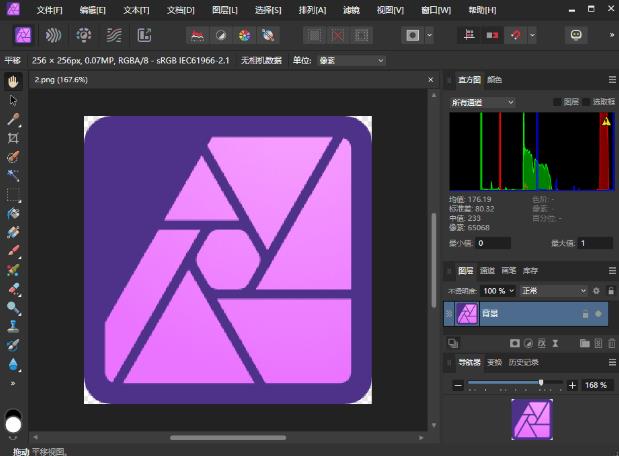Open the 图层[L] menu

[x=225, y=10]
